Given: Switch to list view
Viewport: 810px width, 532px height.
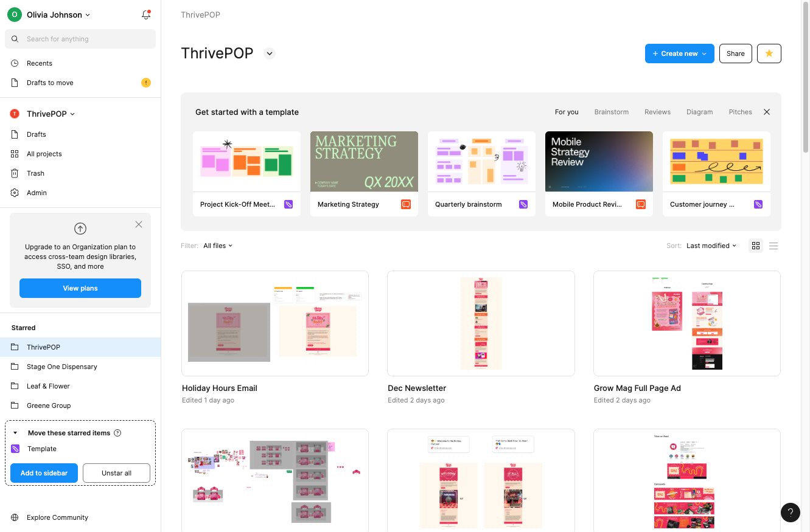Looking at the screenshot, I should click(773, 246).
